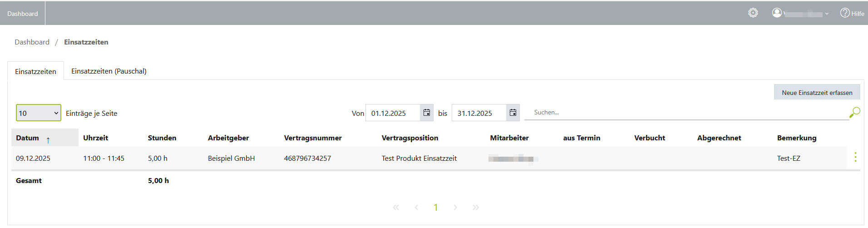This screenshot has width=868, height=228.
Task: Click the Einsatzzeiten breadcrumb text
Action: tap(86, 42)
